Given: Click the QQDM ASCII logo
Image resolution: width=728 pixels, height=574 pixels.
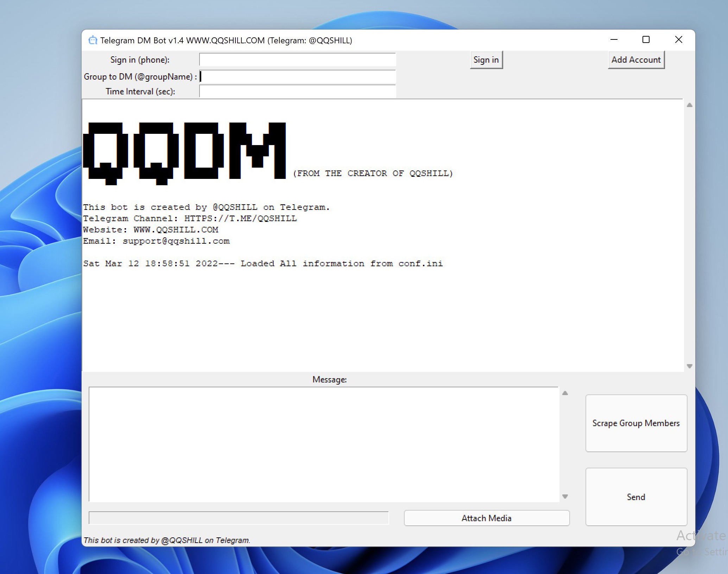Looking at the screenshot, I should pyautogui.click(x=184, y=154).
